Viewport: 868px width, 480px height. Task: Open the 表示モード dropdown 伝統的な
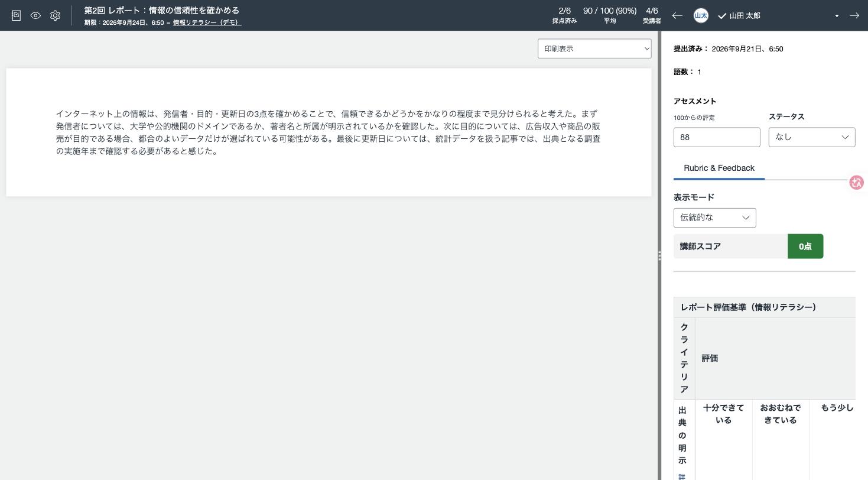click(x=714, y=218)
